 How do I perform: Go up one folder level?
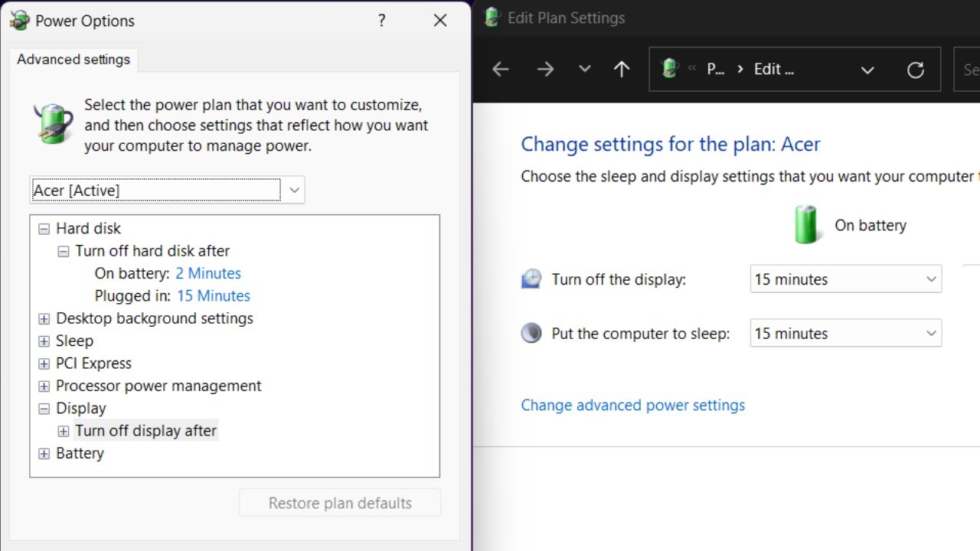622,70
